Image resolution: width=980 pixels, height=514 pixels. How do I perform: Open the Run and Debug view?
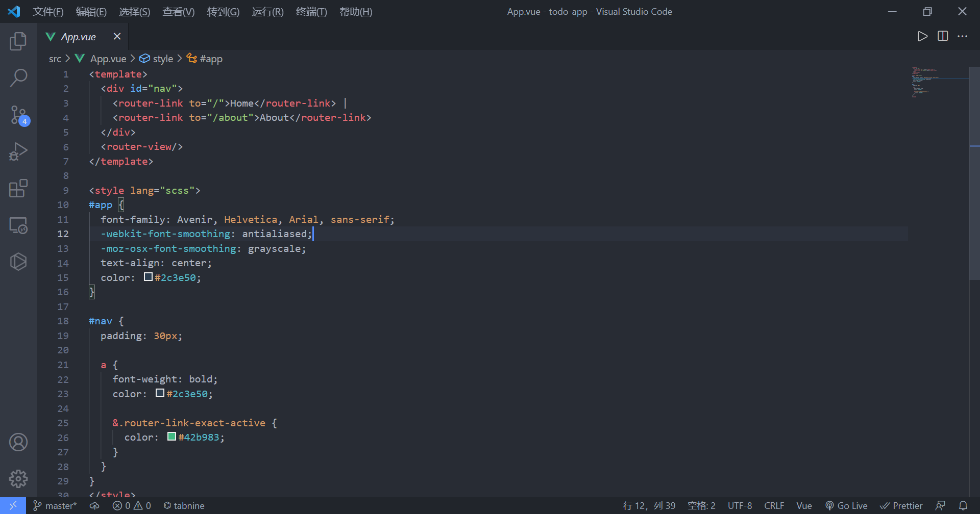tap(18, 151)
